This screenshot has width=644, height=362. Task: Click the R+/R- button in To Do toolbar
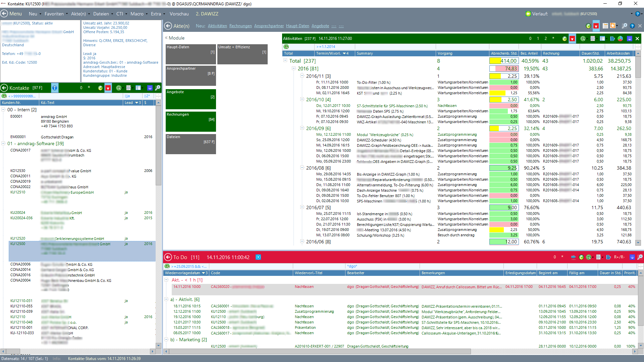click(x=619, y=257)
